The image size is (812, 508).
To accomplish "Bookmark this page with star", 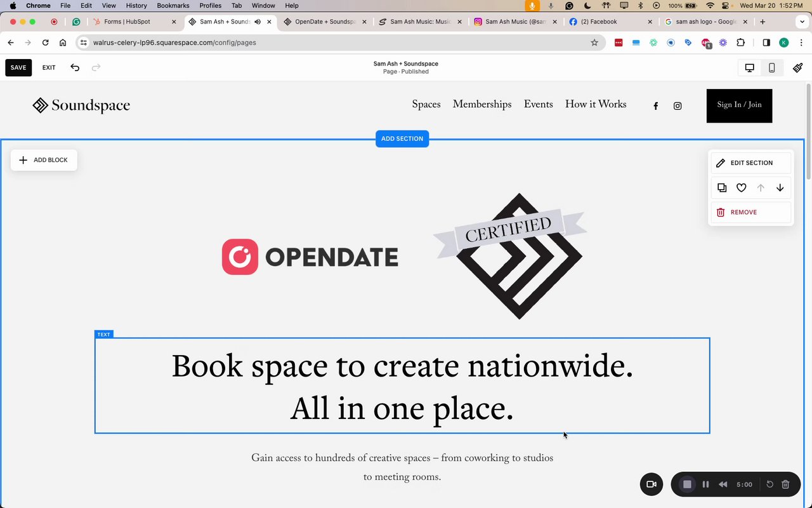I will click(x=594, y=43).
